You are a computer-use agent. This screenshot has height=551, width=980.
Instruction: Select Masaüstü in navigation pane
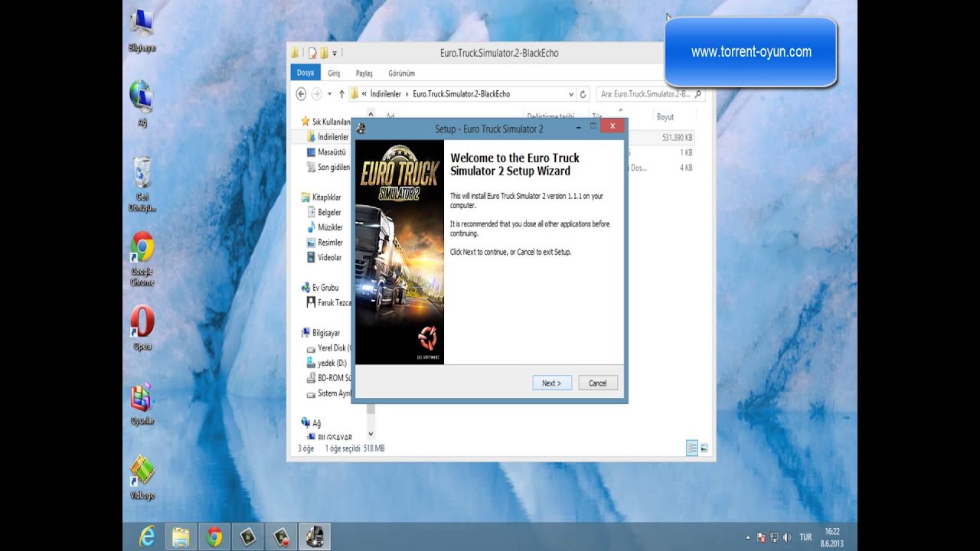tap(326, 152)
